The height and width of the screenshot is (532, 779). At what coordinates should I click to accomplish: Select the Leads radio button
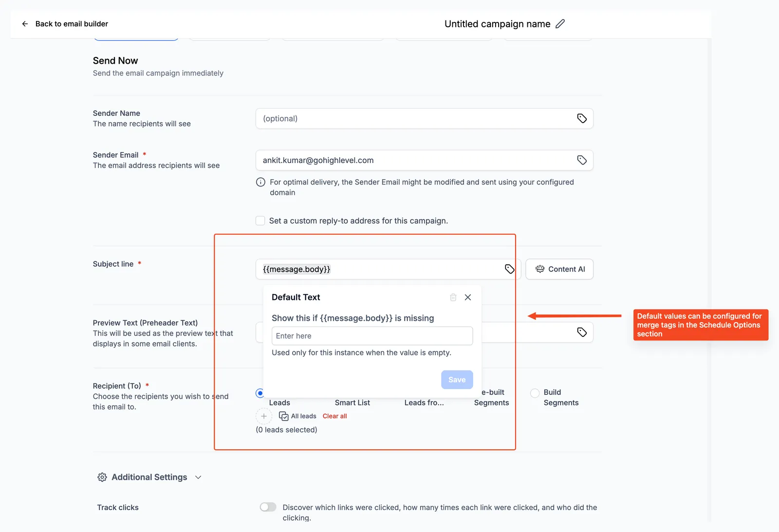(x=260, y=393)
